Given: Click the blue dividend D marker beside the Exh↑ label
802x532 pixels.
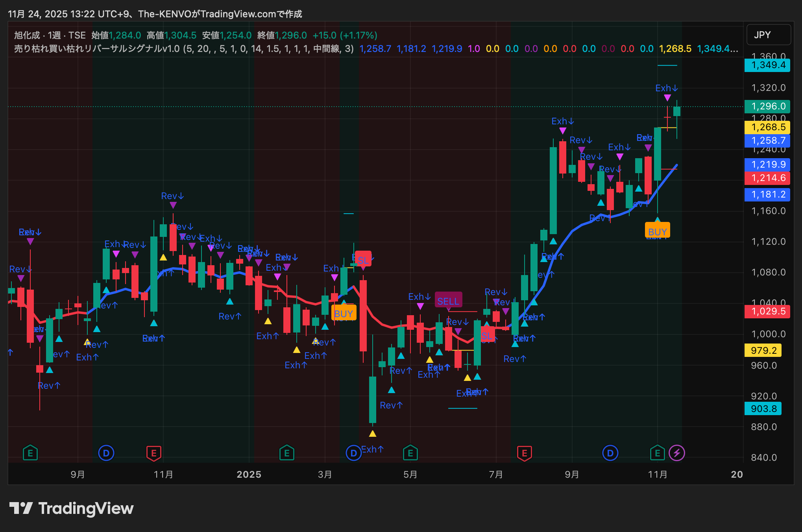Looking at the screenshot, I should coord(353,453).
